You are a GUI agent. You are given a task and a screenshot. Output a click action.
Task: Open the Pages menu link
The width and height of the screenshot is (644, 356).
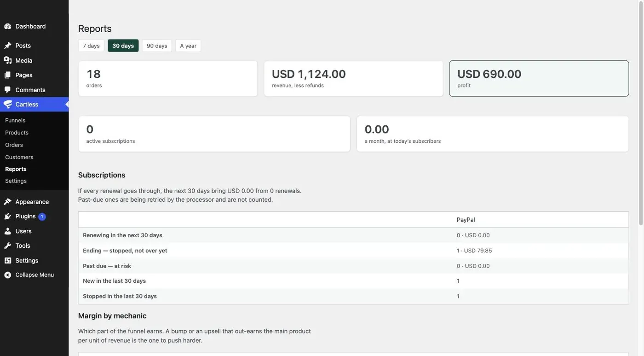(24, 75)
